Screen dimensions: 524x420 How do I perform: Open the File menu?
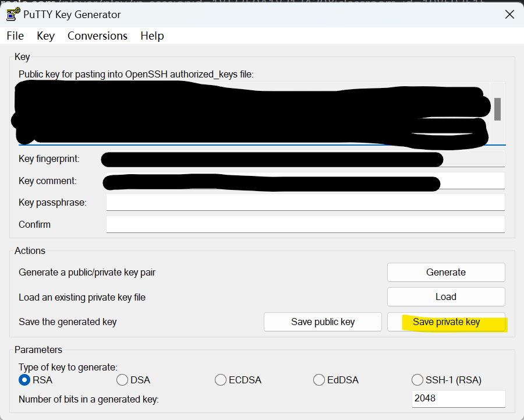pyautogui.click(x=15, y=36)
